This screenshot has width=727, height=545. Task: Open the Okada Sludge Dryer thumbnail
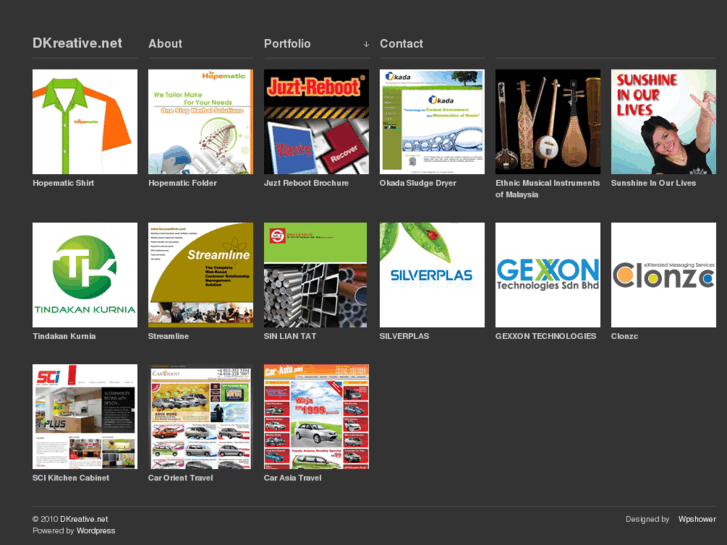tap(432, 122)
